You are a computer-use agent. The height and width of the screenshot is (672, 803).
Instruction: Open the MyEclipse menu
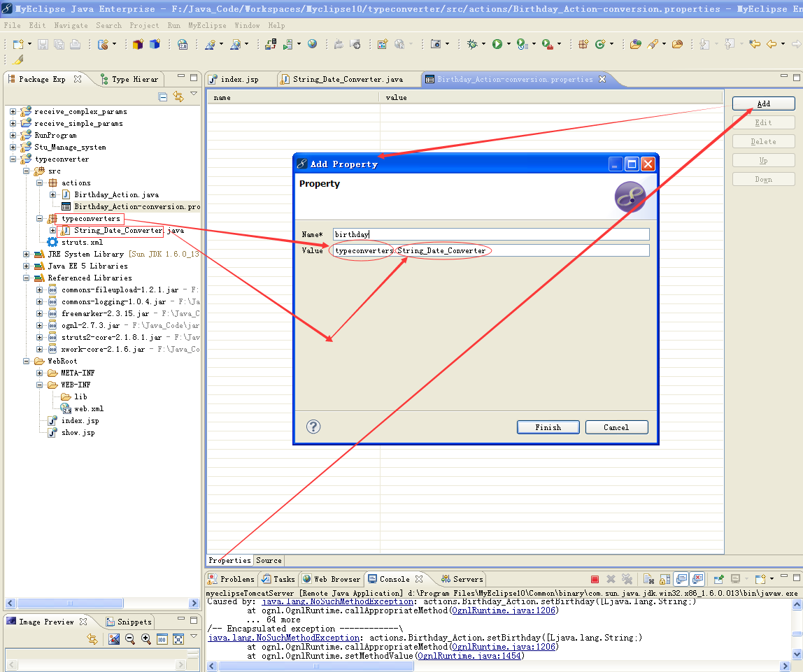[x=207, y=25]
